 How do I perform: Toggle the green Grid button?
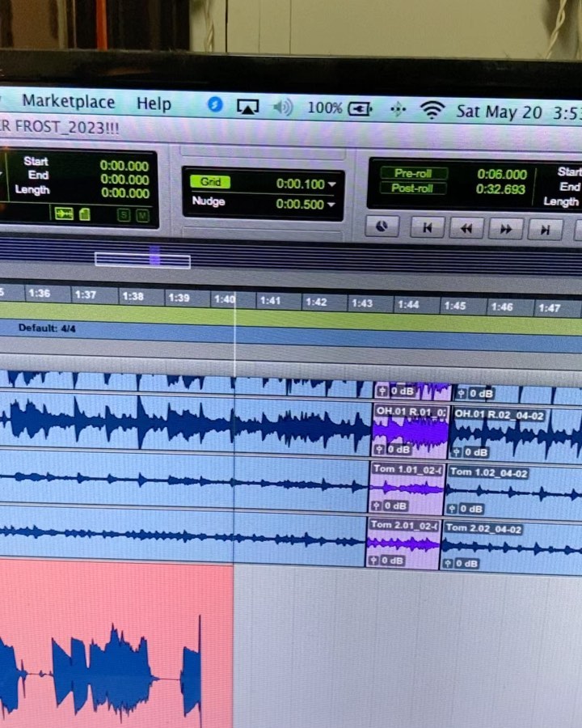[x=210, y=181]
